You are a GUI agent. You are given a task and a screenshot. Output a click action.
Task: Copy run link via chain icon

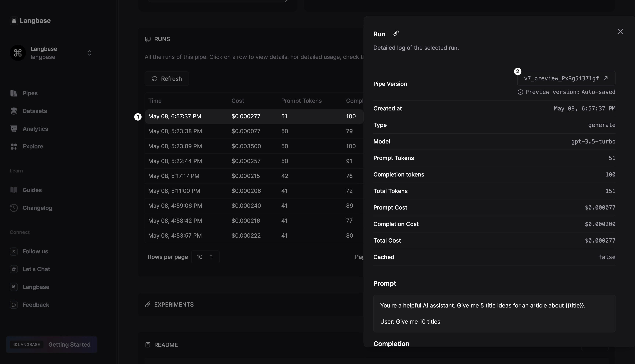coord(396,33)
